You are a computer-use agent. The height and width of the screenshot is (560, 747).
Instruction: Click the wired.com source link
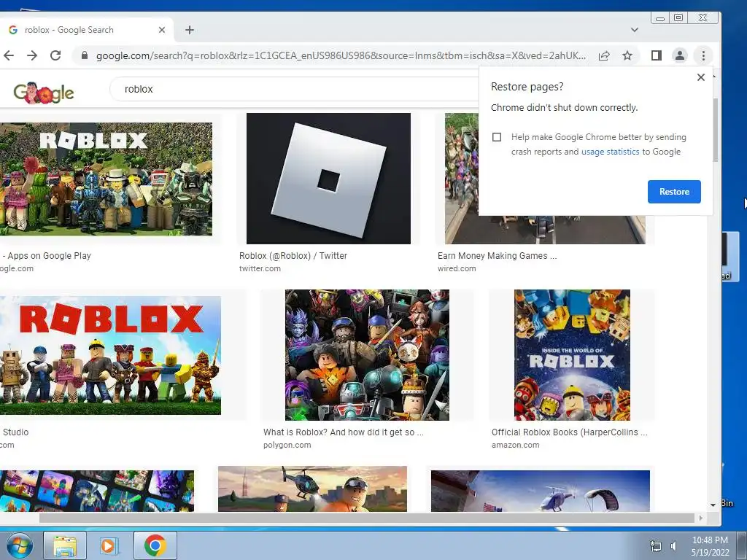pos(457,268)
